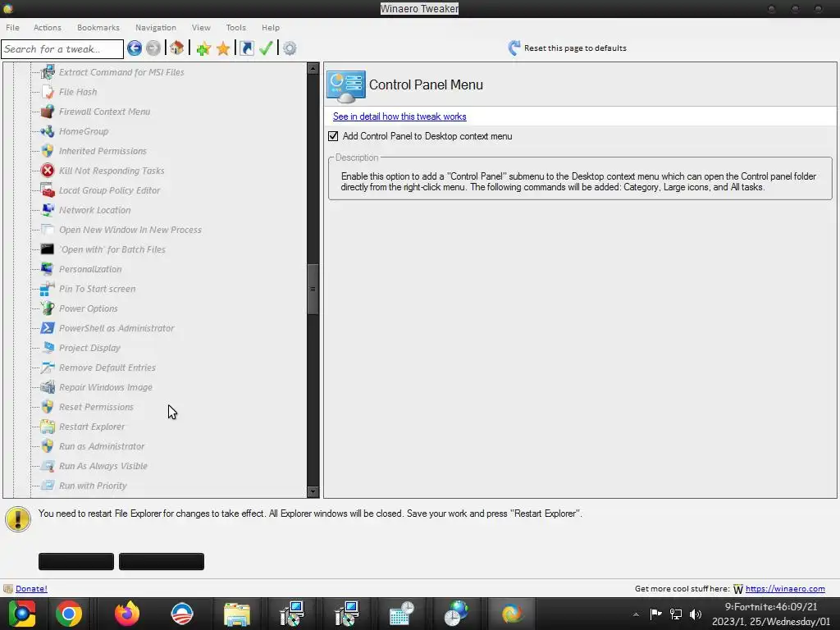Open settings via the gear toolbar icon
Image resolution: width=840 pixels, height=630 pixels.
click(x=290, y=48)
